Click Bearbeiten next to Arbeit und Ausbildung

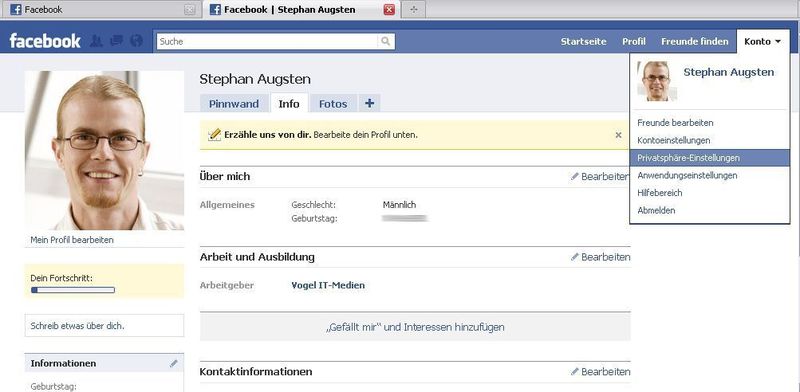click(601, 257)
